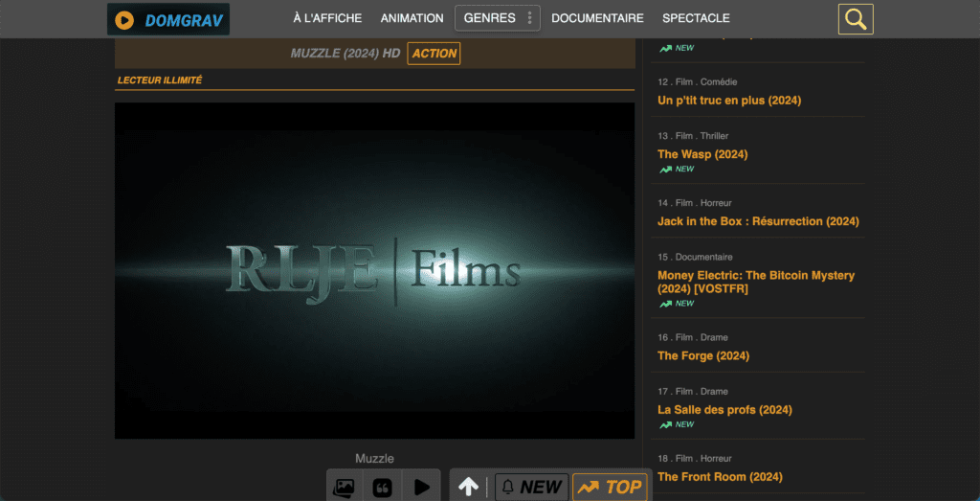Go to the DOCUMENTAIRE section
The image size is (980, 501).
(597, 18)
